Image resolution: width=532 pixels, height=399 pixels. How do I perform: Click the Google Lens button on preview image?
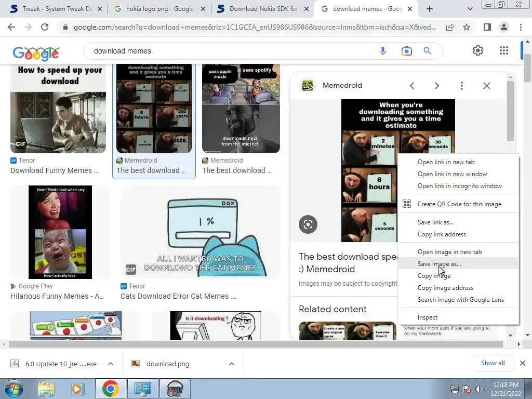308,224
